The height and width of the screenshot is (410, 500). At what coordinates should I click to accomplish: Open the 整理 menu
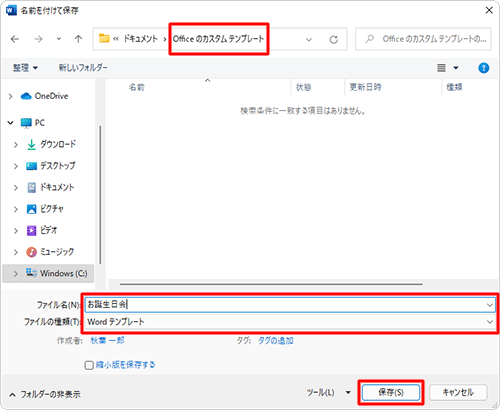point(25,68)
